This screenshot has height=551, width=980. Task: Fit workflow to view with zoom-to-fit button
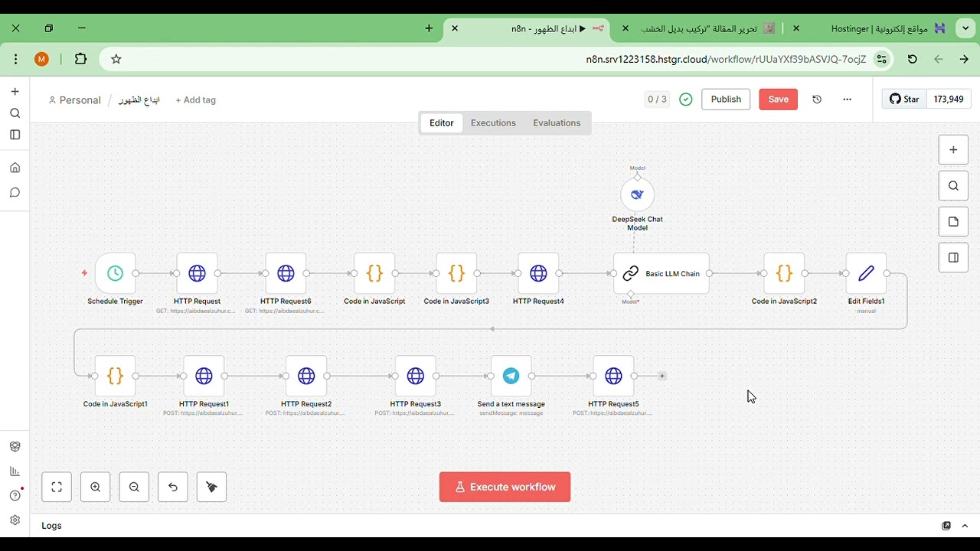click(x=57, y=487)
